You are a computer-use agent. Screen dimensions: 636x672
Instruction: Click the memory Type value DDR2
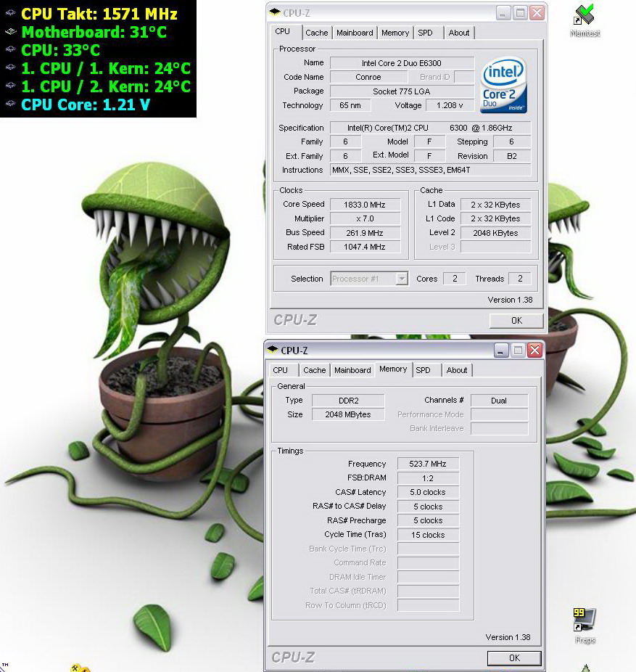pos(348,401)
